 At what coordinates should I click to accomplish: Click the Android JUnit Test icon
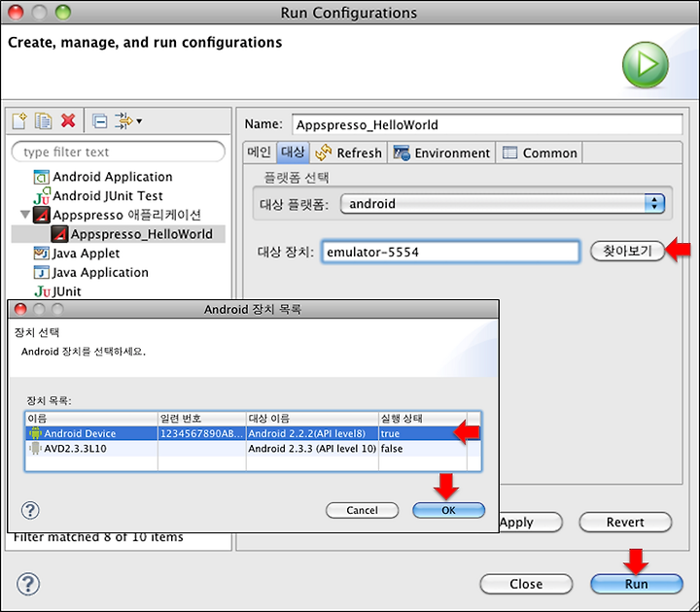42,196
